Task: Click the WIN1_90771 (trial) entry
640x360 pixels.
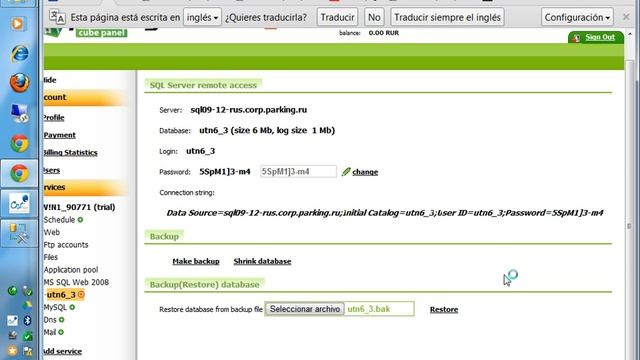Action: coord(80,207)
